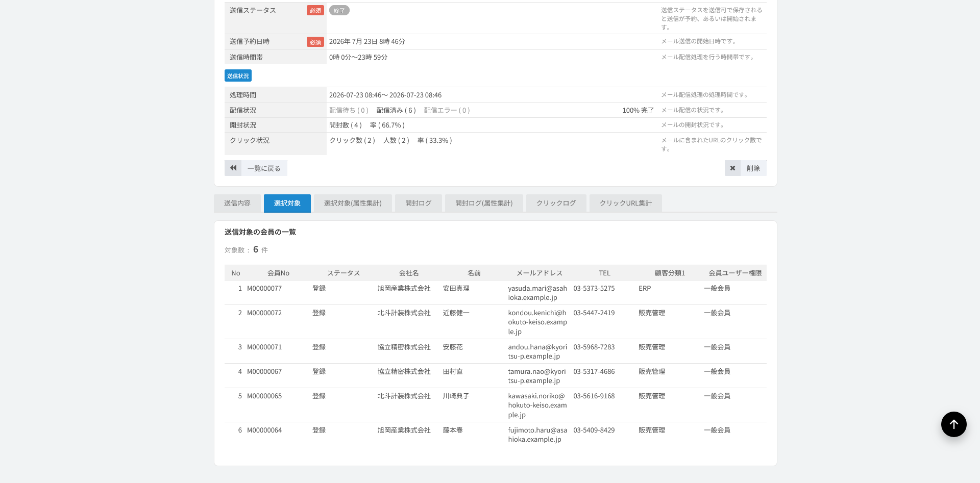Open the クリックURL集計 tab
This screenshot has width=980, height=483.
626,203
